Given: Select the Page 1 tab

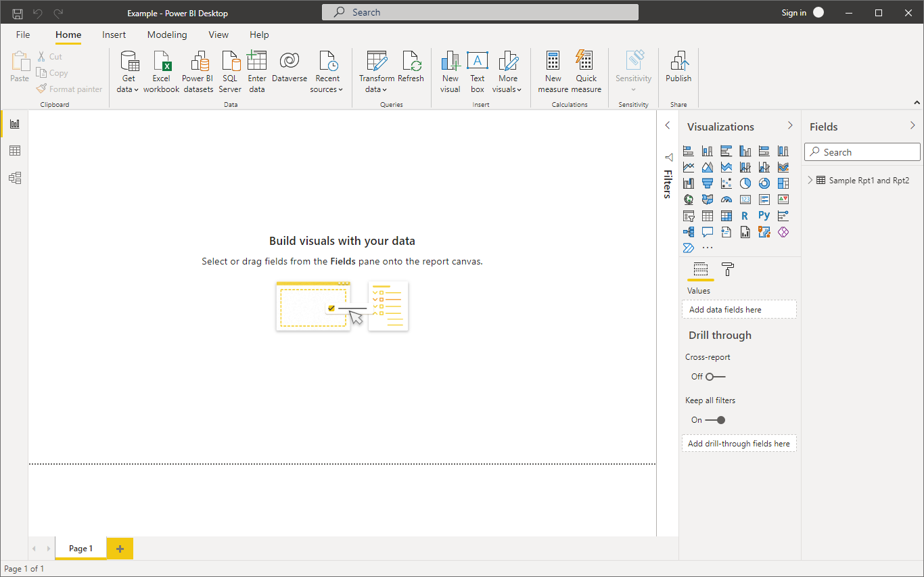Looking at the screenshot, I should [x=80, y=549].
